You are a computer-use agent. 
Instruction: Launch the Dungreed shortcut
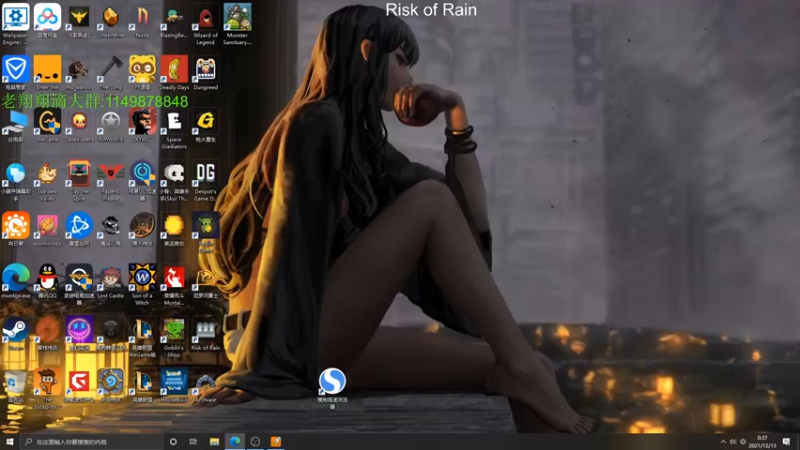point(205,72)
